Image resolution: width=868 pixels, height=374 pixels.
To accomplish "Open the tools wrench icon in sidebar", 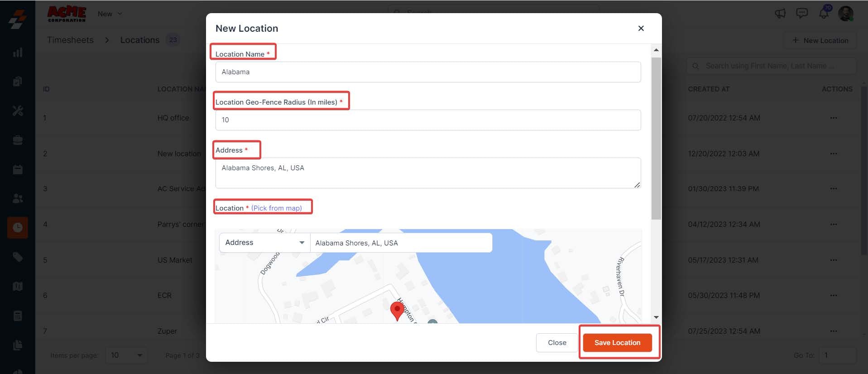I will click(18, 110).
